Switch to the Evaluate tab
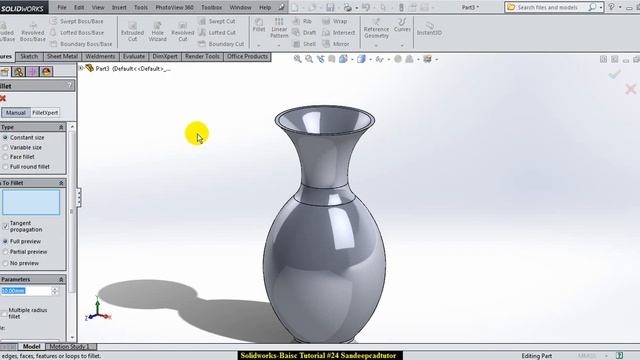The image size is (640, 360). tap(134, 56)
